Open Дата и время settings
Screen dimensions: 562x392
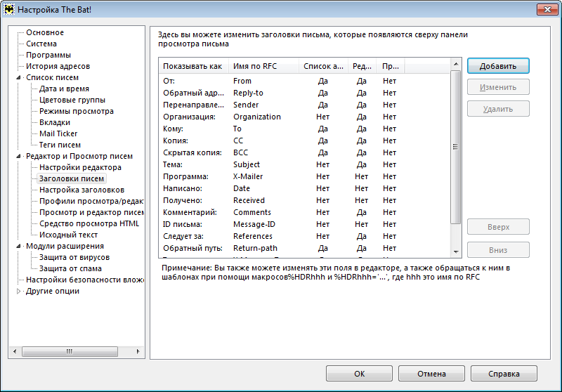[x=64, y=89]
